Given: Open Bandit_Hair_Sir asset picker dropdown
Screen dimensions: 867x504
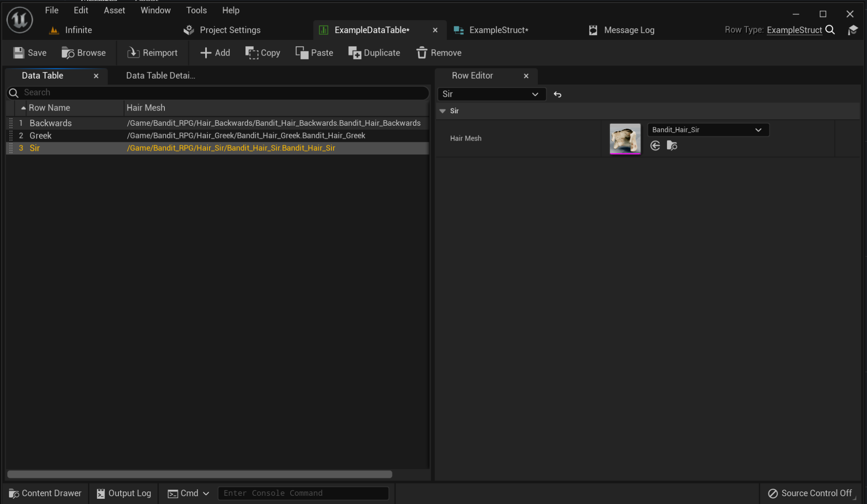Looking at the screenshot, I should point(708,130).
